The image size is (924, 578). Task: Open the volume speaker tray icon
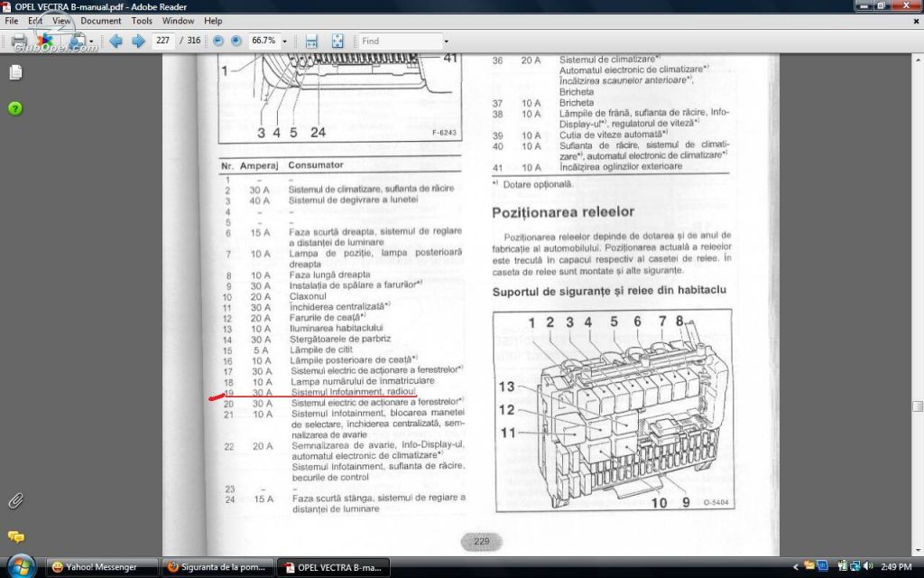pos(867,567)
